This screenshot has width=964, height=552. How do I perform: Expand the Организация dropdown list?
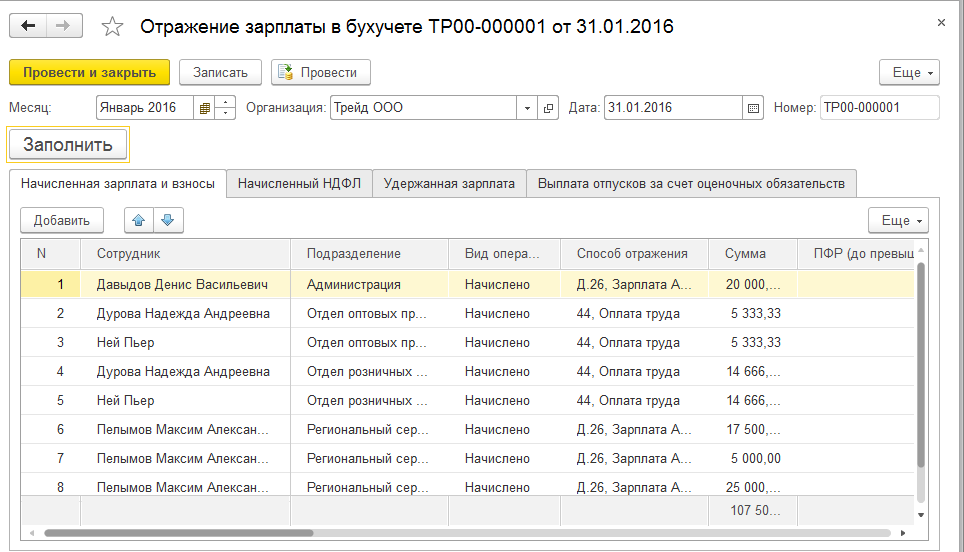(x=528, y=108)
